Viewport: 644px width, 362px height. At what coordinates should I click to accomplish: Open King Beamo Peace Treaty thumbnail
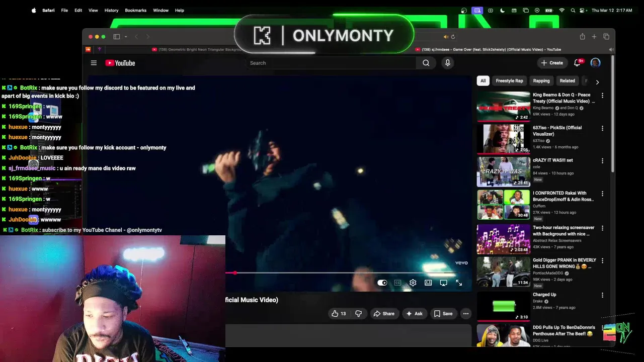504,107
